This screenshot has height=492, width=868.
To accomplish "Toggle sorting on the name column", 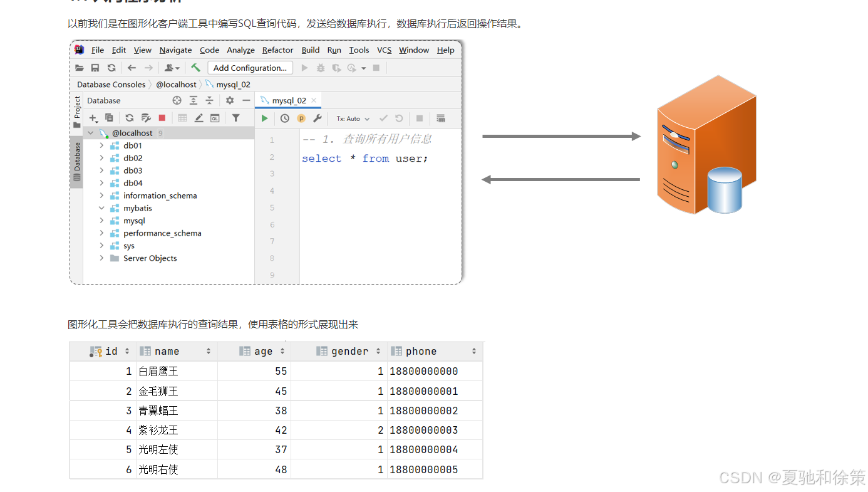I will (x=209, y=351).
